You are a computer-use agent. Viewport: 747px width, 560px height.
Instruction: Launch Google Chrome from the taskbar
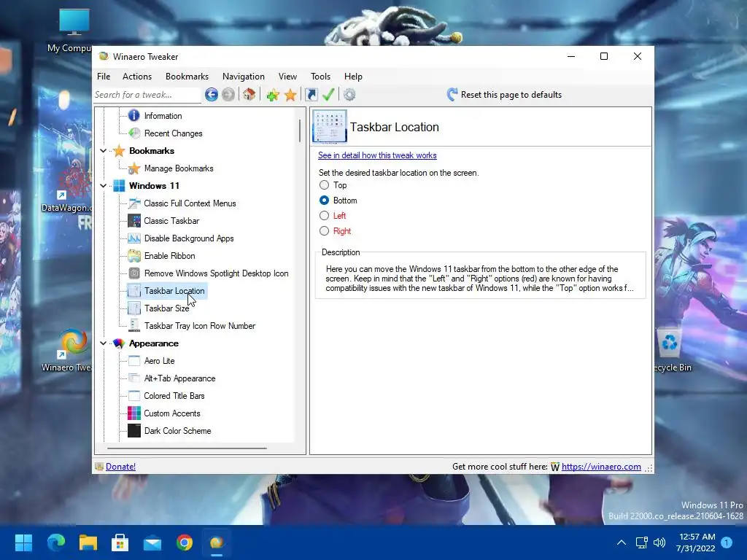(185, 542)
